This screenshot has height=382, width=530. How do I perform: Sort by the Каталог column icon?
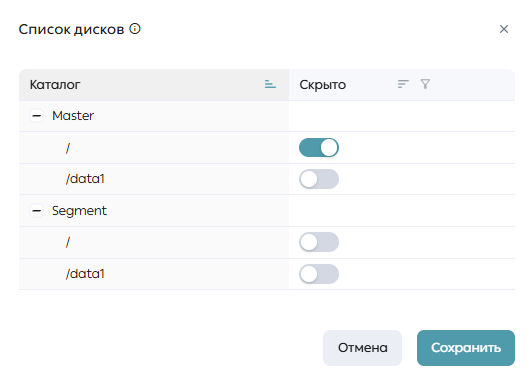(x=270, y=84)
